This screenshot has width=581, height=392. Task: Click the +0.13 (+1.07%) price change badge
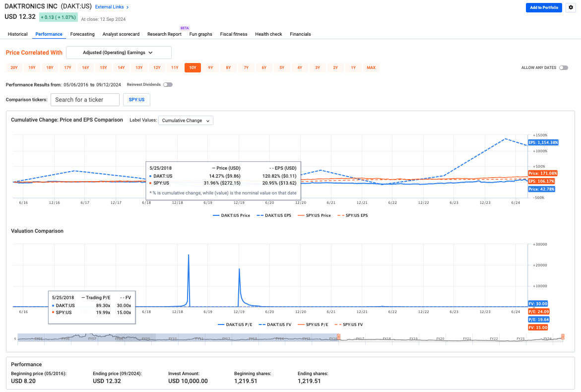click(x=58, y=17)
